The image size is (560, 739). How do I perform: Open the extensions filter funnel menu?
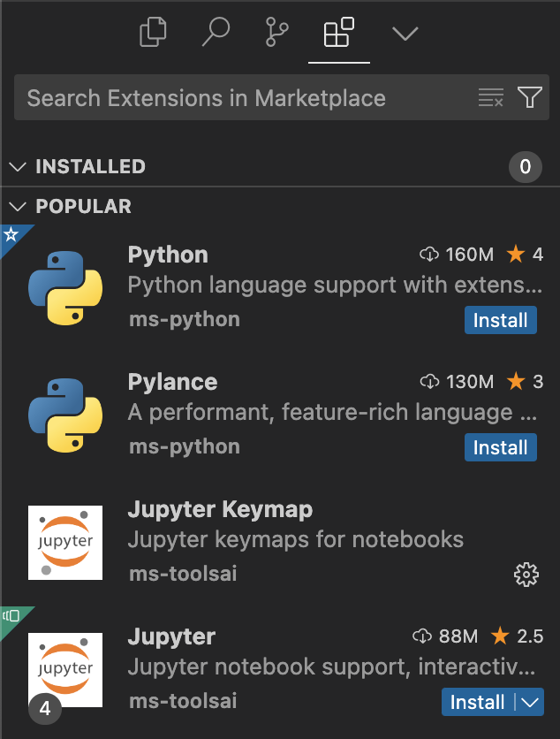pyautogui.click(x=529, y=97)
